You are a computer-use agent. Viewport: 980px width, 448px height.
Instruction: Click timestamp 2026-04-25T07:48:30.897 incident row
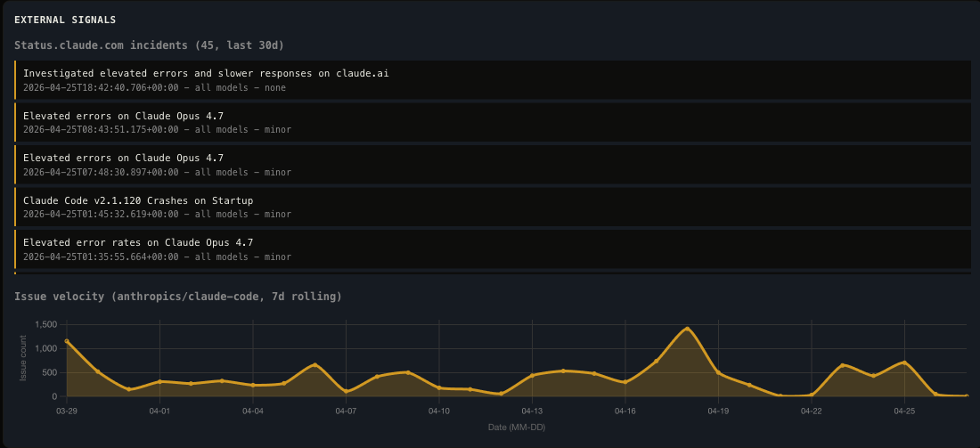493,165
